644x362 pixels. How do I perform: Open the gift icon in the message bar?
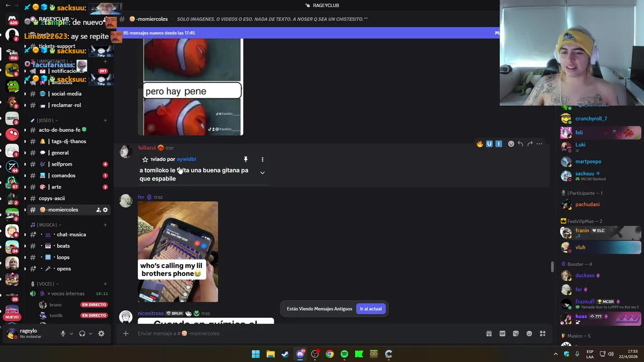pyautogui.click(x=489, y=333)
